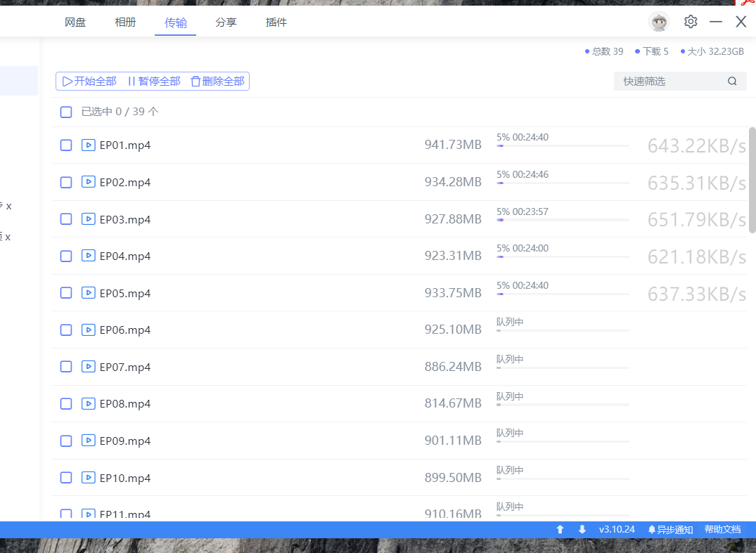Click the video file icon for EP03.mp4
Viewport: 756px width, 553px height.
coord(88,219)
